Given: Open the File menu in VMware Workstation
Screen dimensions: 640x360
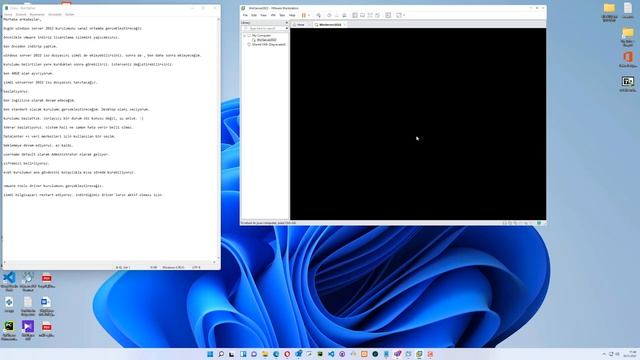Looking at the screenshot, I should point(245,15).
